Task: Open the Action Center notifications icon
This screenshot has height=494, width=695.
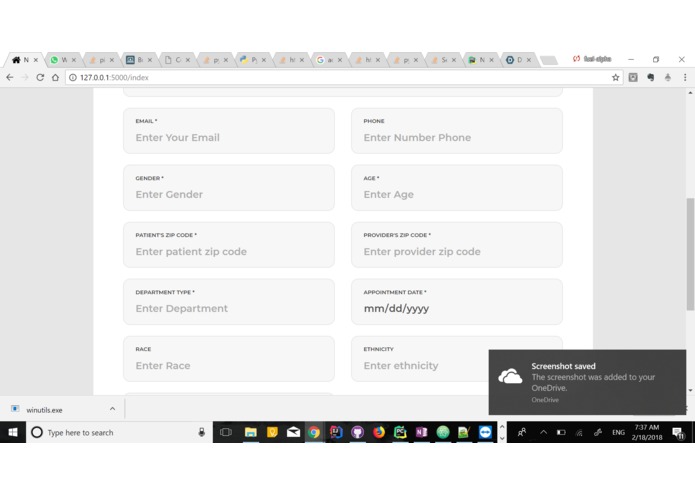Action: (679, 433)
